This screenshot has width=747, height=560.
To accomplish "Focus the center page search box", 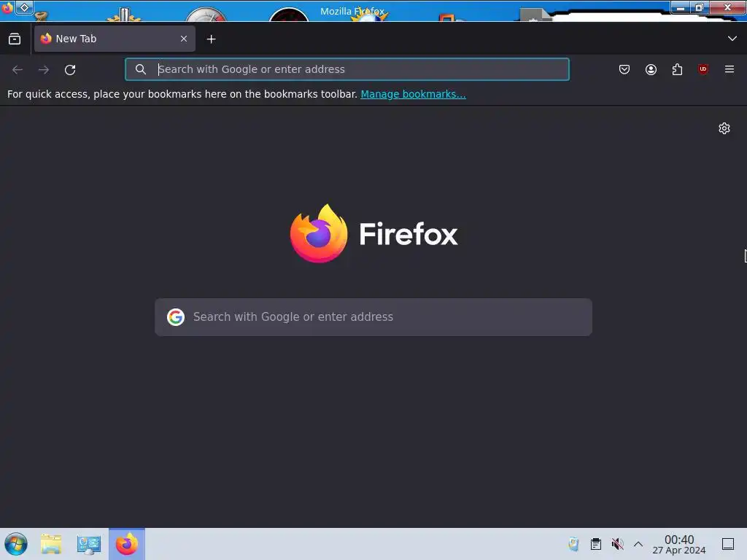I will [x=373, y=317].
